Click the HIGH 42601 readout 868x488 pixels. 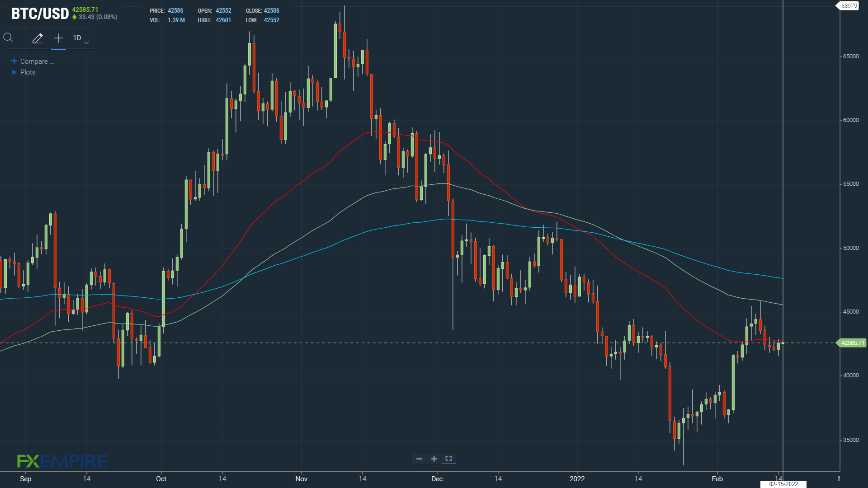[x=214, y=20]
